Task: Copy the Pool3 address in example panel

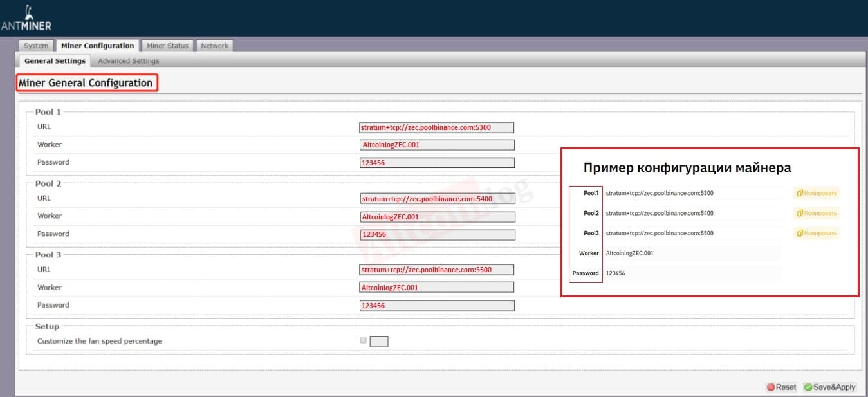Action: (817, 233)
